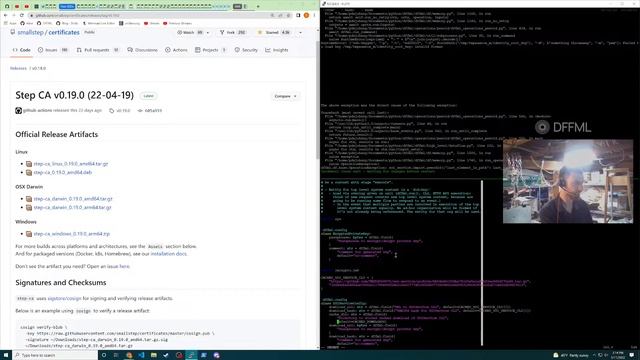Reload the GitHub page

(22, 15)
